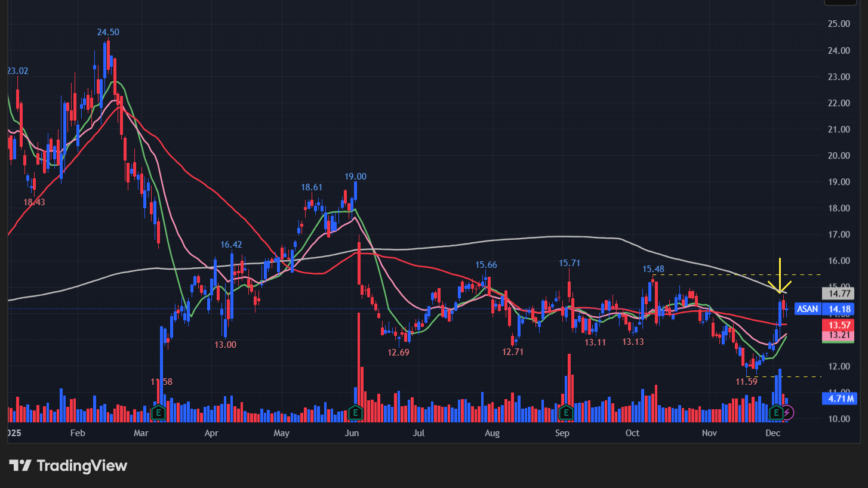Open the June earnings E marker
This screenshot has width=868, height=488.
pyautogui.click(x=356, y=412)
